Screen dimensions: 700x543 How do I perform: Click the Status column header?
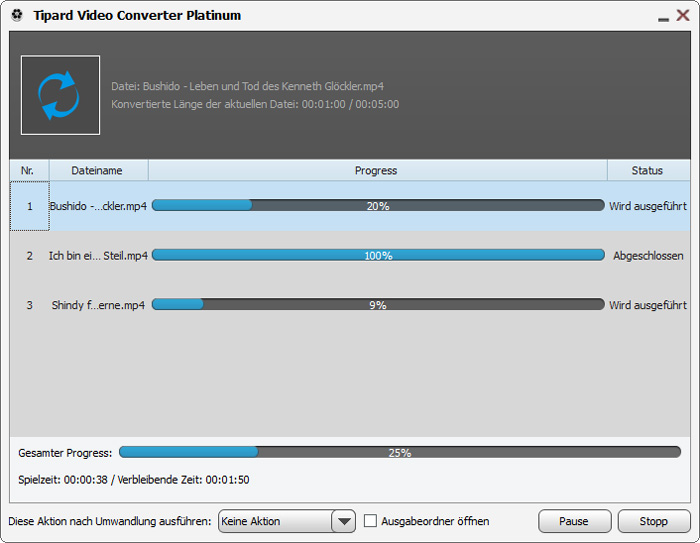(x=649, y=170)
